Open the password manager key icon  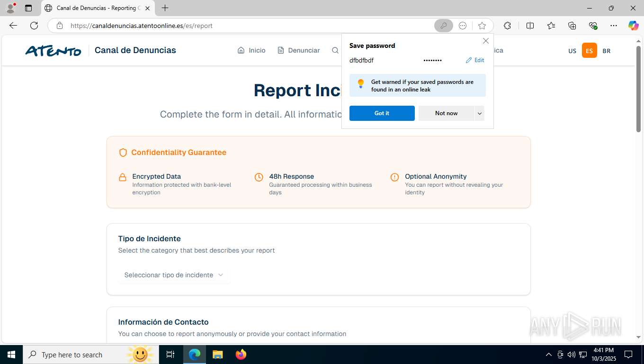[444, 26]
